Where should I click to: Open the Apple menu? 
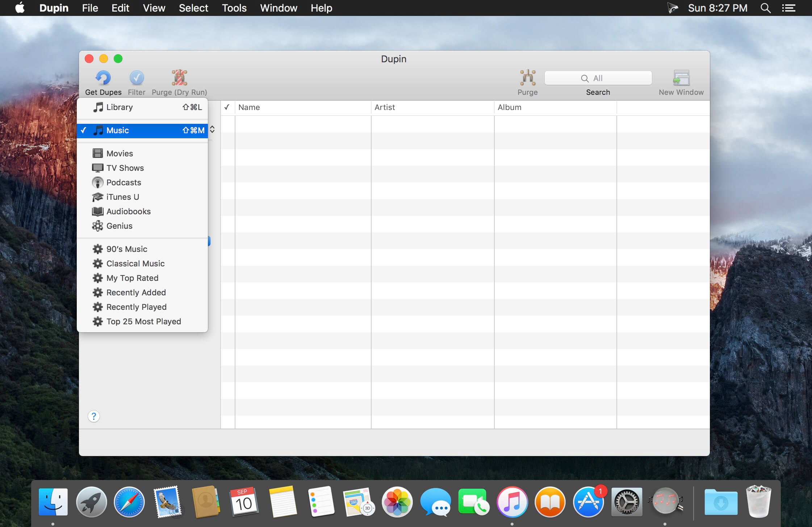20,8
